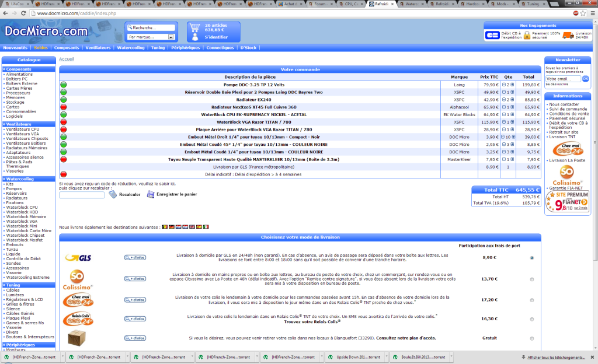Click the GLS carrier logo
Image resolution: width=598 pixels, height=364 pixels.
point(78,258)
